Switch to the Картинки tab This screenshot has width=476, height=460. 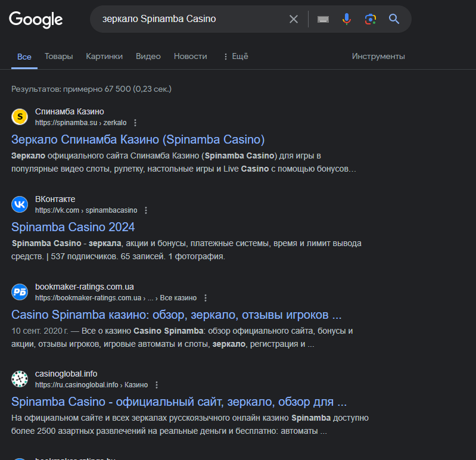(104, 57)
